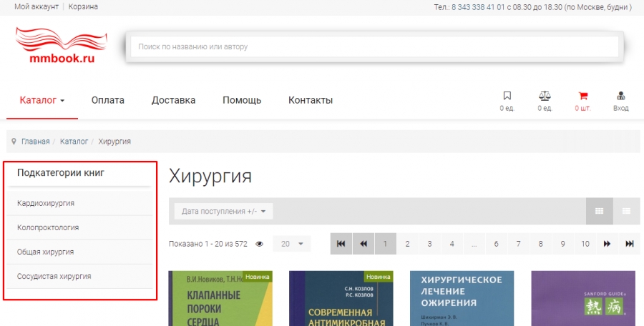The image size is (644, 326).
Task: Go to Каталог breadcrumb link
Action: pyautogui.click(x=74, y=142)
